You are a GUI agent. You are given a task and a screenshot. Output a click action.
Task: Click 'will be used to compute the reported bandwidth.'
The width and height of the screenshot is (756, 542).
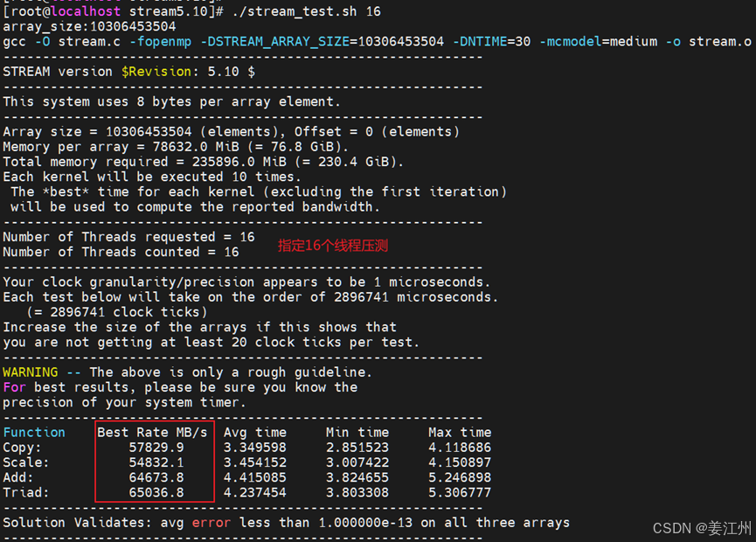pos(195,207)
